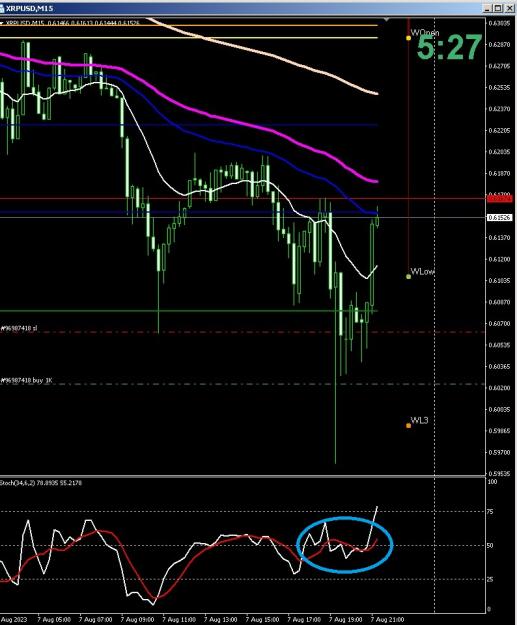The width and height of the screenshot is (517, 625).
Task: Click the 0.61035 price axis value
Action: 499,281
